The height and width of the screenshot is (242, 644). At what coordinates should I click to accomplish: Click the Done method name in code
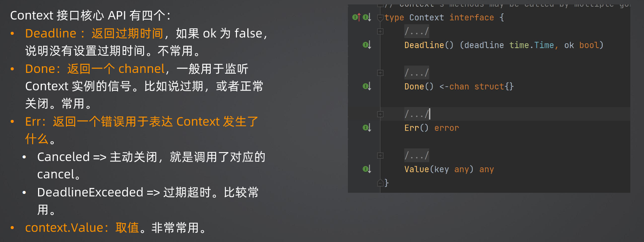tap(414, 87)
